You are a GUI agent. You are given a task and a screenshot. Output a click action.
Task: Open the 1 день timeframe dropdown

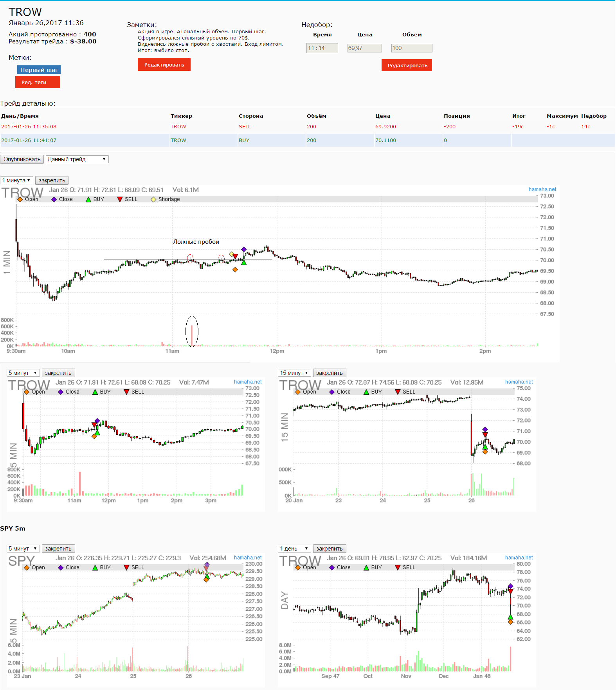click(x=294, y=549)
